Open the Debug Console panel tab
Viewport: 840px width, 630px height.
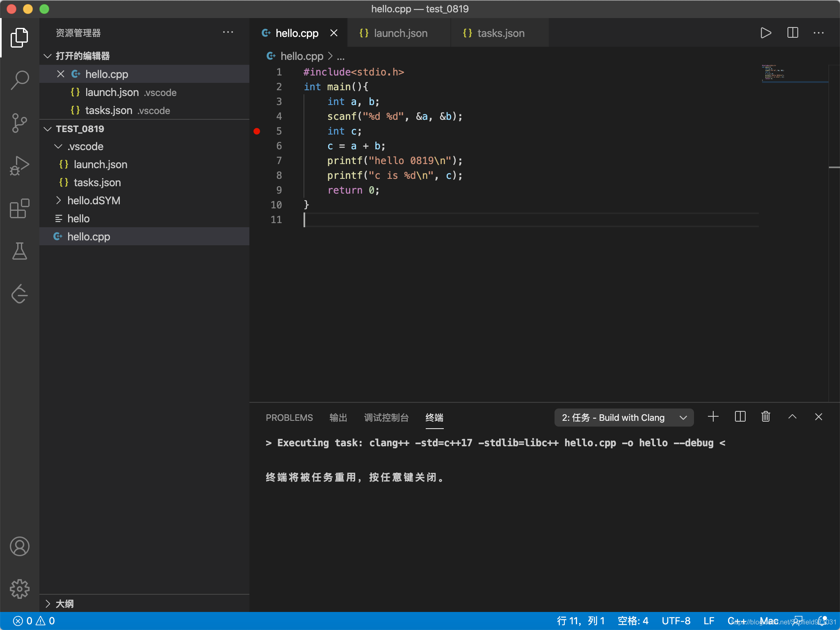386,418
